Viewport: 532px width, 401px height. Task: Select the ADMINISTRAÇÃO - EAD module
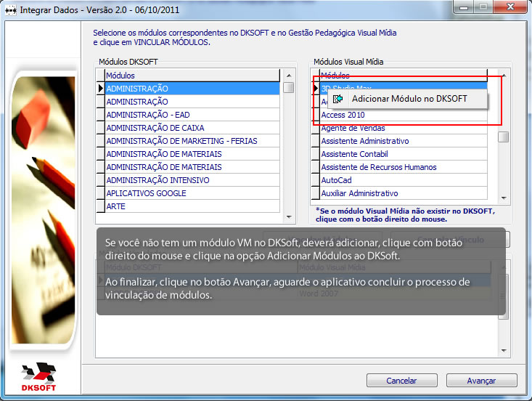192,115
